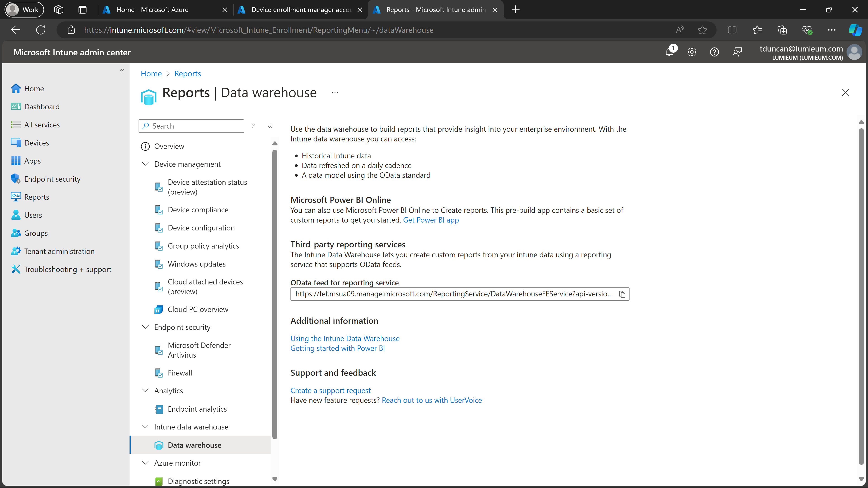Open Edge Workspaces icon
Viewport: 868px width, 488px height.
click(x=59, y=9)
